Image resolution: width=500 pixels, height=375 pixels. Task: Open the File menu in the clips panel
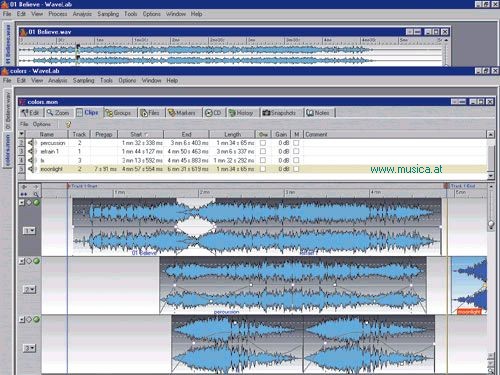pos(24,124)
